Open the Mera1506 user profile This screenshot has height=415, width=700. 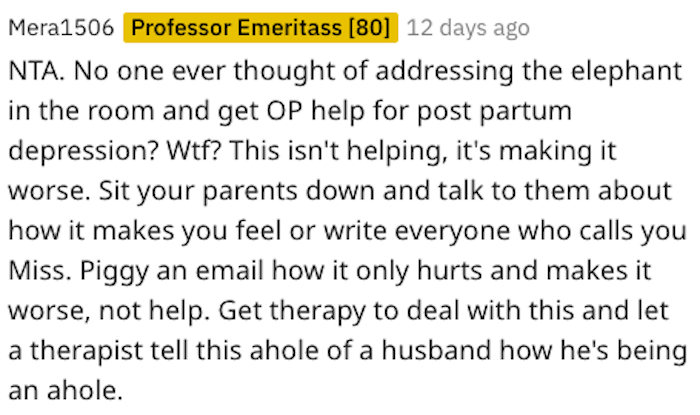pyautogui.click(x=61, y=28)
